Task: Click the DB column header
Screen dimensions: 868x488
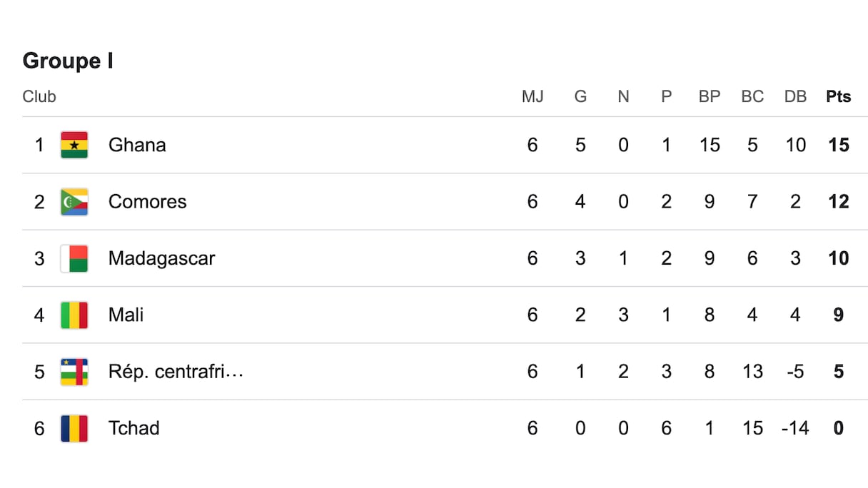Action: click(x=795, y=96)
